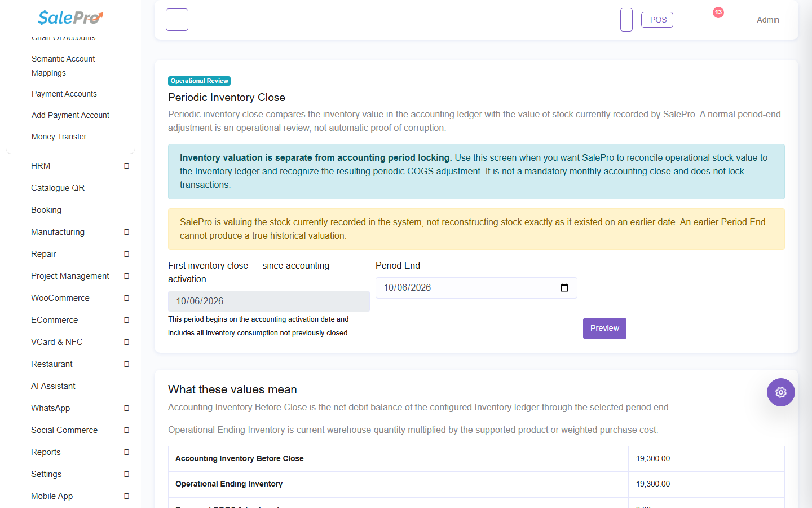Go to Add Payment Account

[x=70, y=115]
